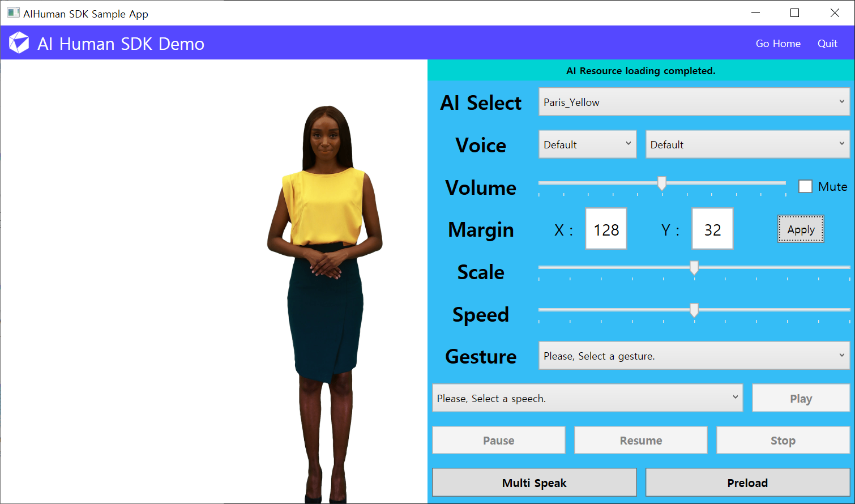The width and height of the screenshot is (855, 504).
Task: Expand the Gesture selection dropdown
Action: pos(694,356)
